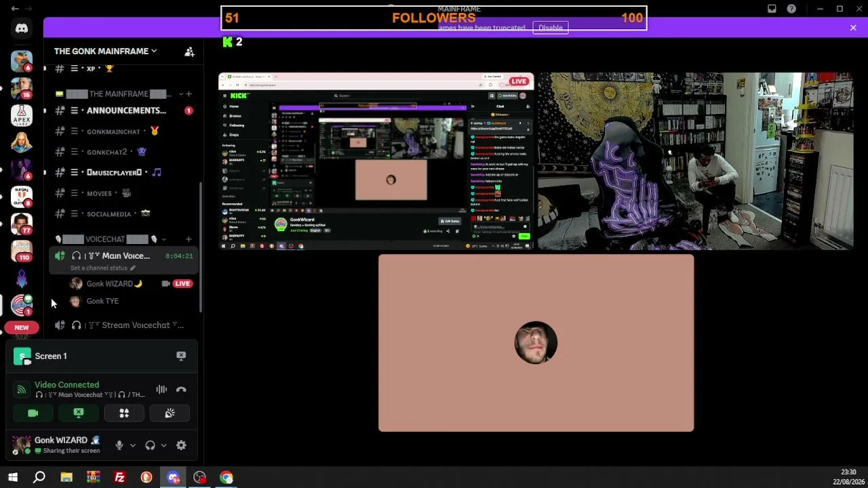The image size is (868, 488).
Task: Open Windows taskbar search
Action: (39, 478)
